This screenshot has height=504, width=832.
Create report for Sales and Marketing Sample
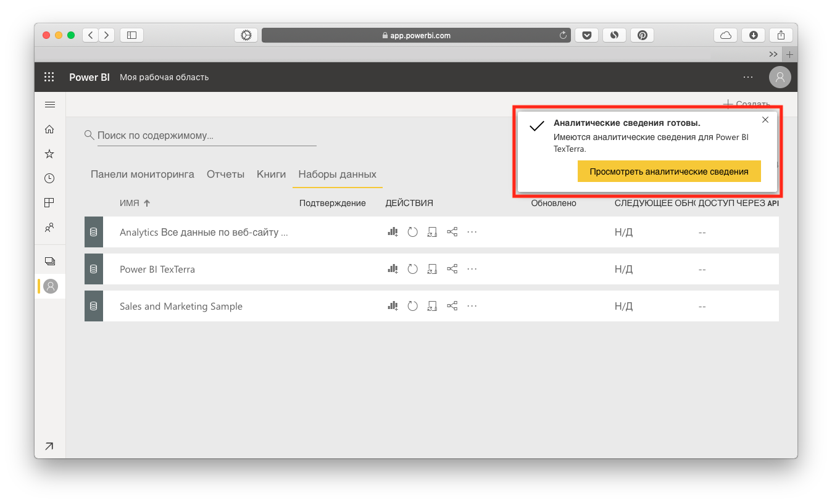[393, 306]
